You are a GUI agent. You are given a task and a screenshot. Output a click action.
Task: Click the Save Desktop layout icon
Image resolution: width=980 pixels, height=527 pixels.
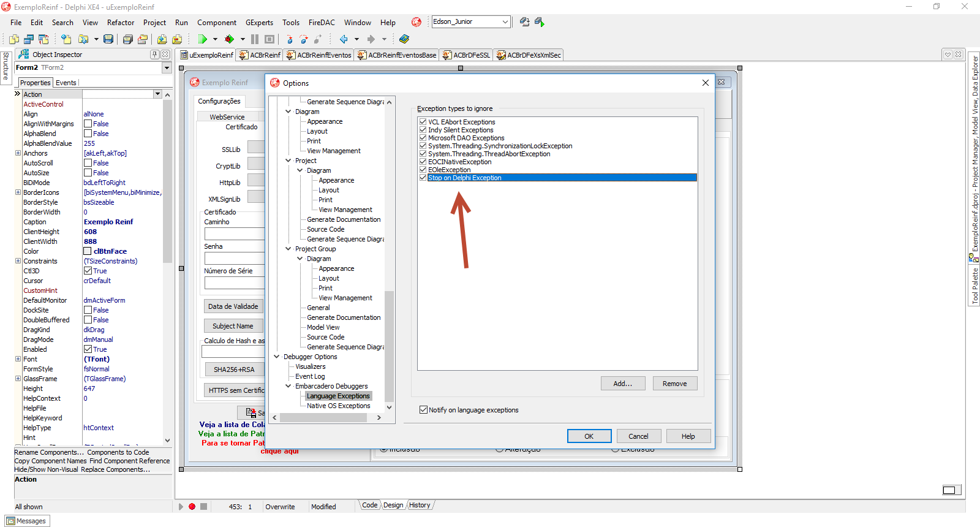[x=525, y=21]
